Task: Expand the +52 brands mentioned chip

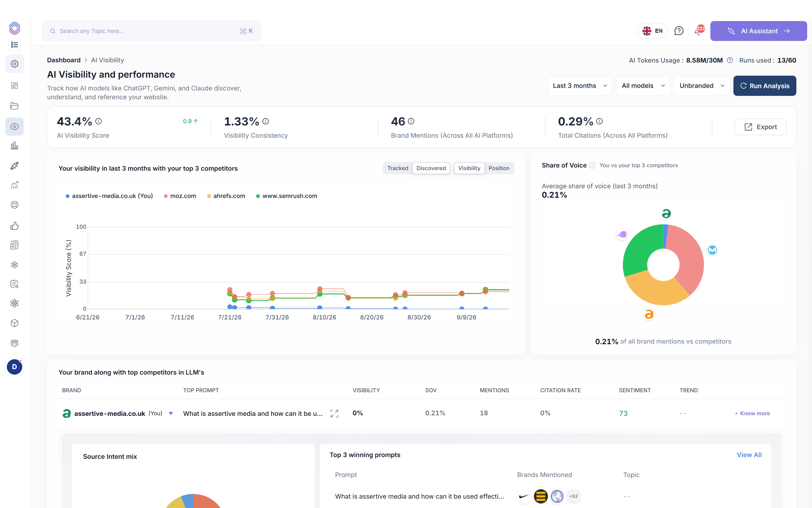Action: point(573,496)
